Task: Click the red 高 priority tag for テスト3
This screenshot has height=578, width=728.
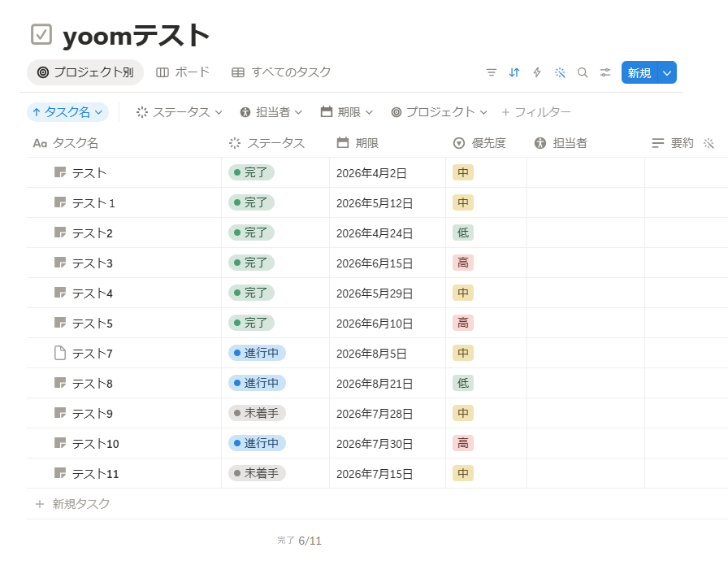Action: (x=463, y=263)
